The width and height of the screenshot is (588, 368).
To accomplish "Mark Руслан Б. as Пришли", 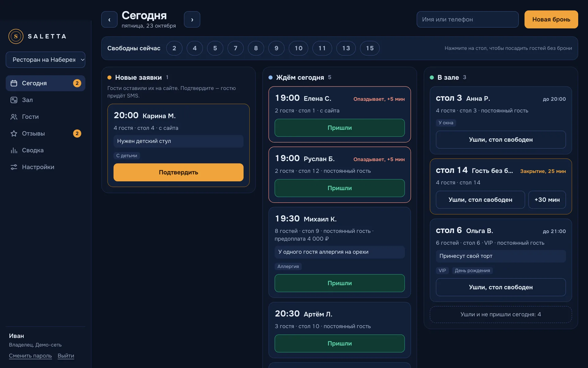I will coord(340,188).
